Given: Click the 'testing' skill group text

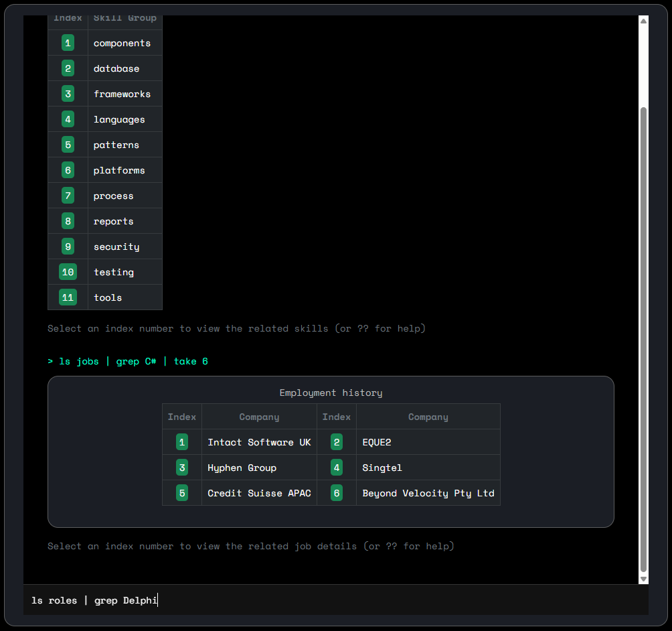Looking at the screenshot, I should click(x=114, y=273).
